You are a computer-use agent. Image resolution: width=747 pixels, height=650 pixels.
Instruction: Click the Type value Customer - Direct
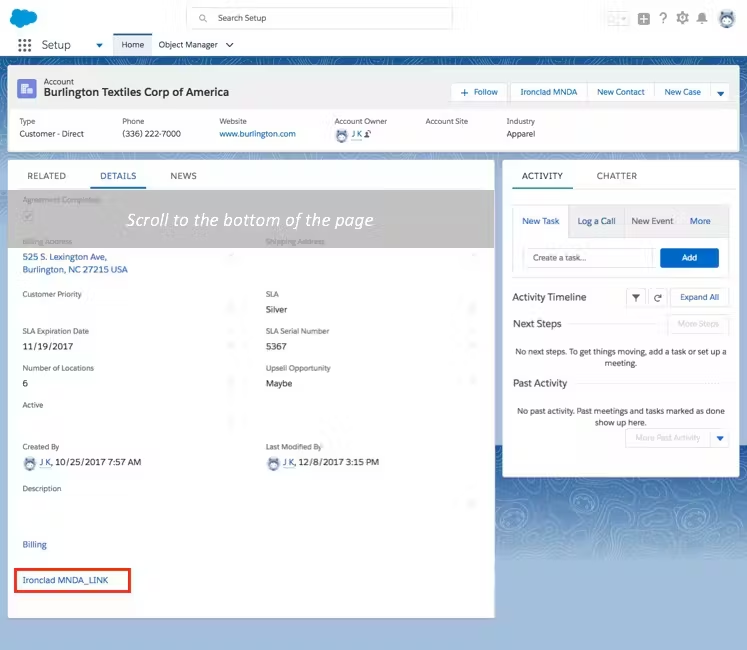[x=51, y=134]
